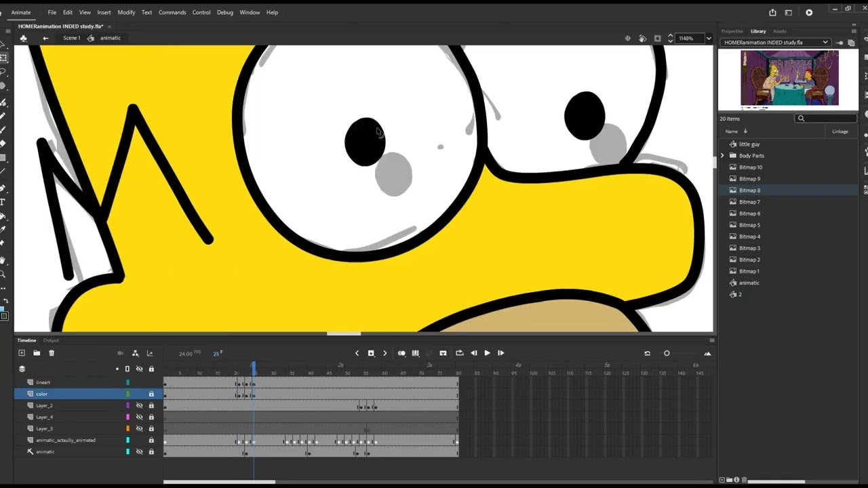Image resolution: width=868 pixels, height=488 pixels.
Task: Open the timeline panel options menu
Action: click(711, 340)
